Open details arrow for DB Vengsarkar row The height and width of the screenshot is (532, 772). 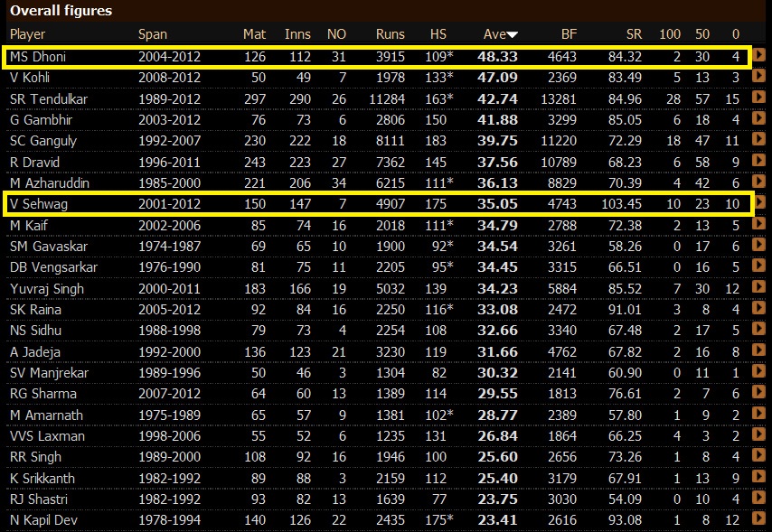[758, 266]
